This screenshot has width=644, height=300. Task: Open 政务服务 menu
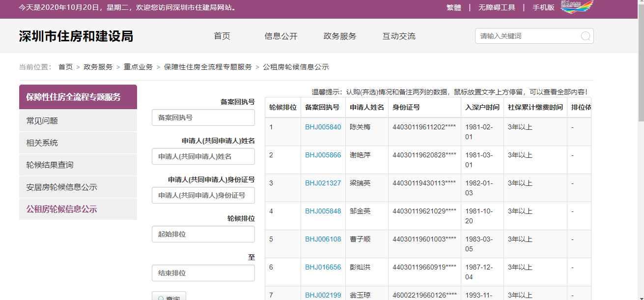click(340, 36)
